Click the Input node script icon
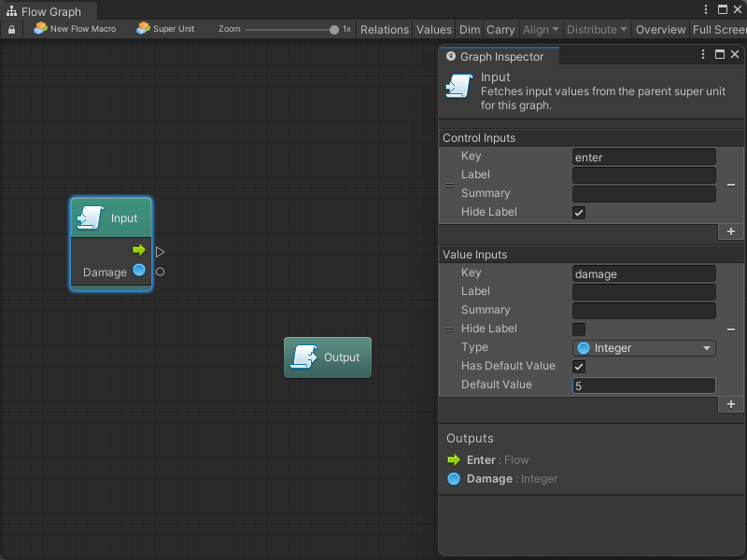This screenshot has height=560, width=747. (x=91, y=217)
